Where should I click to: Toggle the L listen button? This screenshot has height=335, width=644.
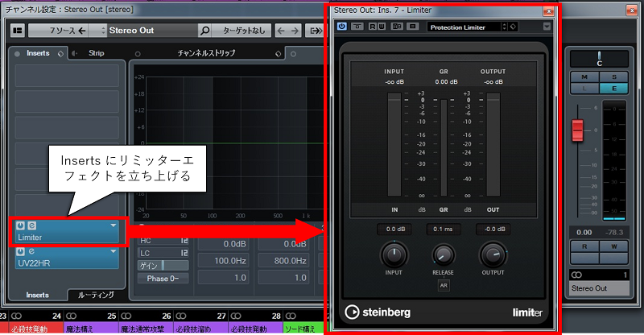(x=584, y=89)
